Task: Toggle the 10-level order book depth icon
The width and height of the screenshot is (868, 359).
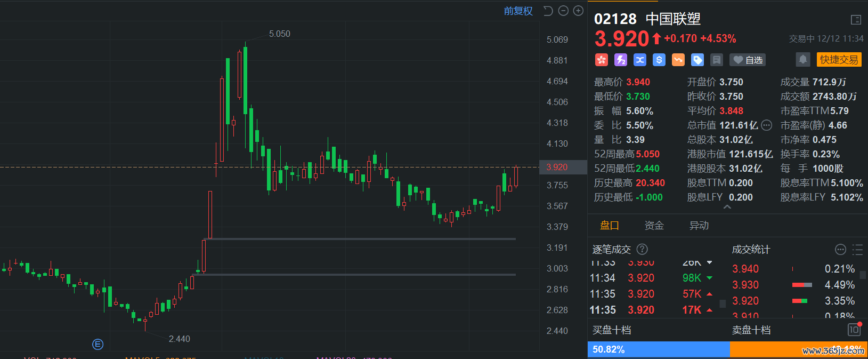Action: coord(854,330)
